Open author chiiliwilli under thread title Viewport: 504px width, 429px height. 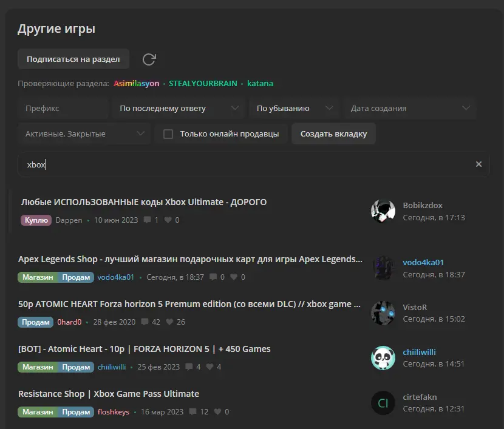click(x=112, y=367)
